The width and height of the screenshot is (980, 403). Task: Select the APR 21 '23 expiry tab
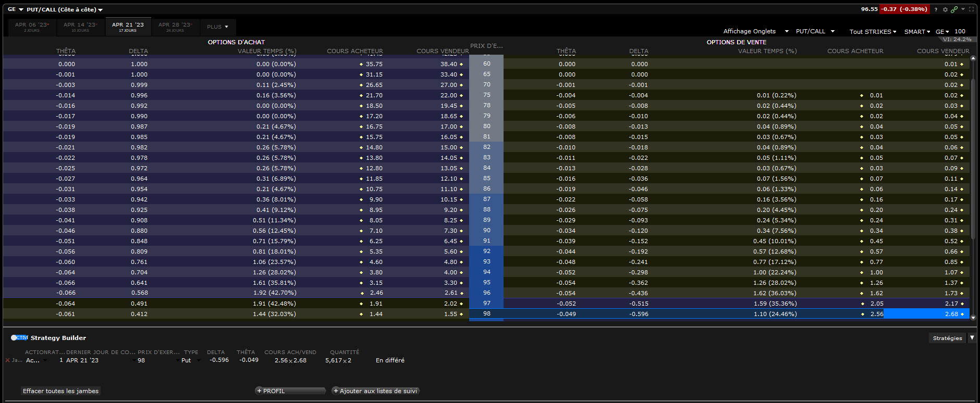128,27
